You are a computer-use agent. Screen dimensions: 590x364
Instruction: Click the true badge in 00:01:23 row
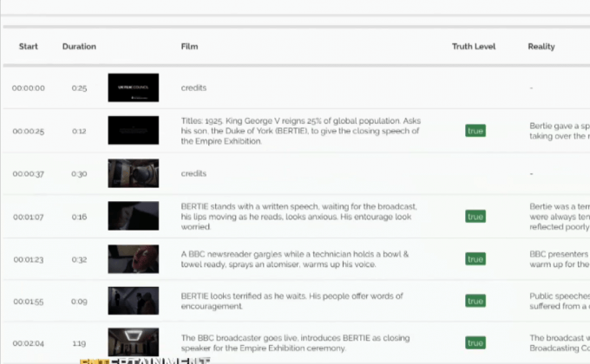475,259
